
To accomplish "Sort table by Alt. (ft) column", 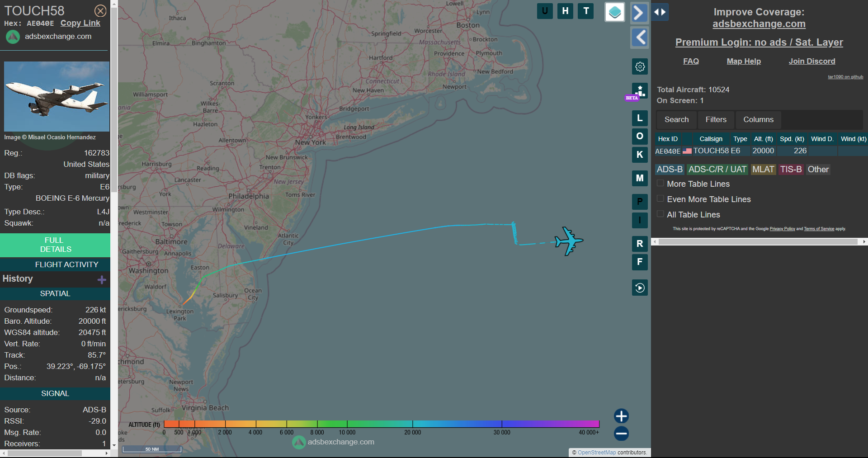I will 763,139.
